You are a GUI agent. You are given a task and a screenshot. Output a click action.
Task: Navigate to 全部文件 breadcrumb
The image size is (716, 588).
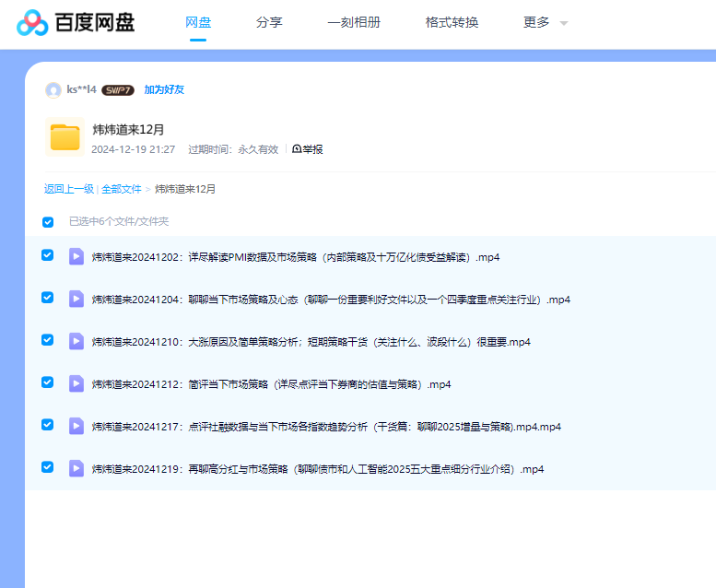(122, 189)
